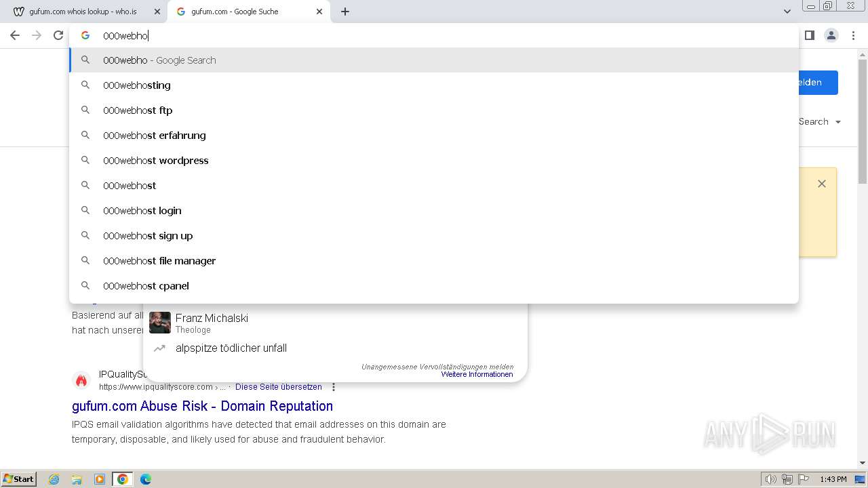Viewport: 868px width, 488px height.
Task: Choose the '000webhost wordpress' suggestion
Action: point(434,160)
